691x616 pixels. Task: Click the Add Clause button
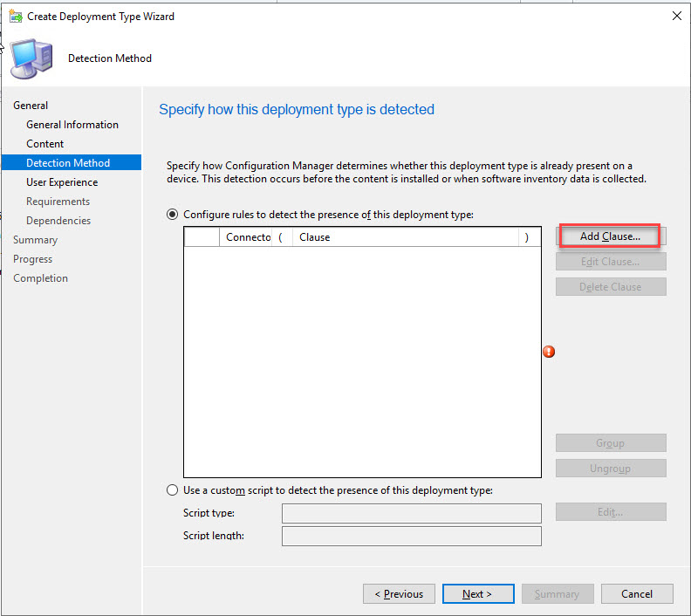[x=610, y=236]
